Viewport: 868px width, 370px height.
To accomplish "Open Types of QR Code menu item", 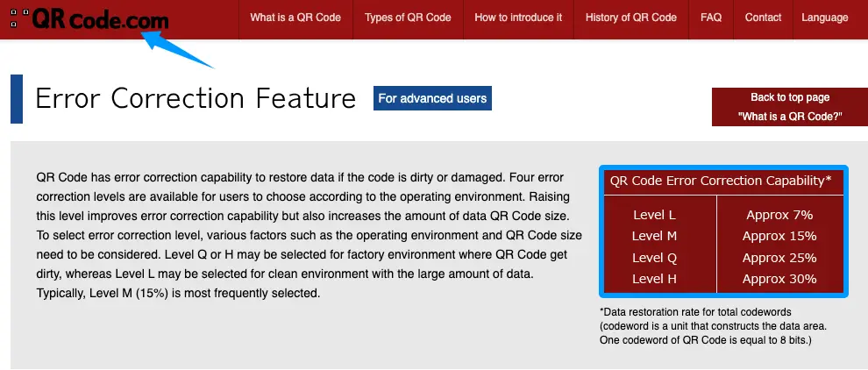I will 408,18.
